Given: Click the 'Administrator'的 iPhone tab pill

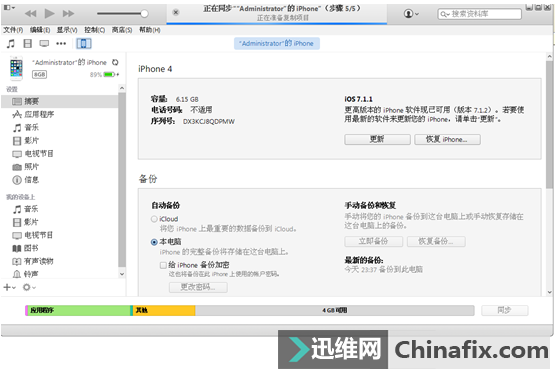Looking at the screenshot, I should tap(276, 43).
